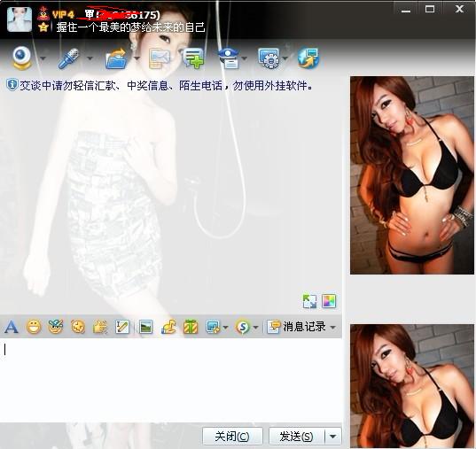Click the chat window resize arrows icon
Viewport: 476px width, 449px height.
(x=309, y=302)
